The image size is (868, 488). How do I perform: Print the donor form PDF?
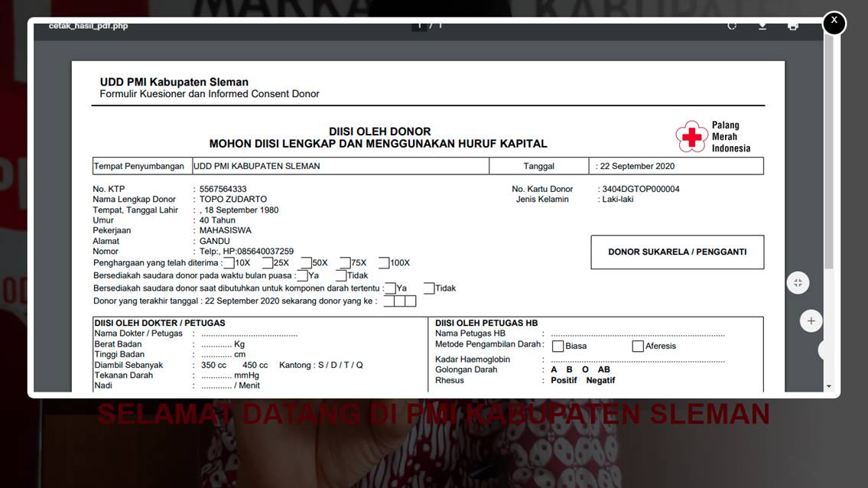pos(793,25)
